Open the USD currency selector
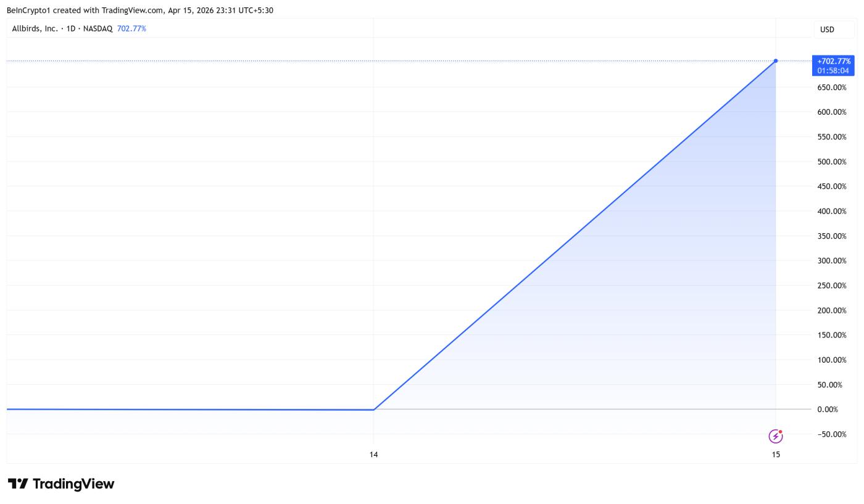Image resolution: width=864 pixels, height=504 pixels. click(834, 29)
